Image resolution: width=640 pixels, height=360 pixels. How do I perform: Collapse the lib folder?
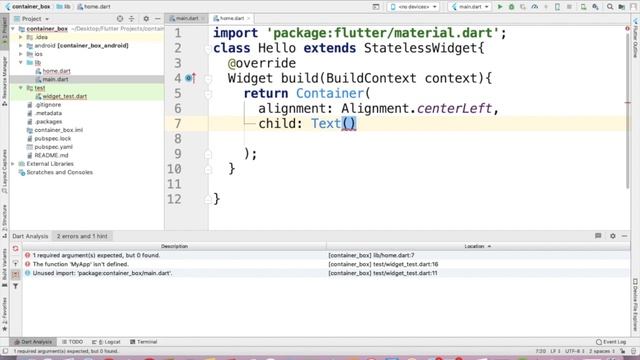pos(21,62)
